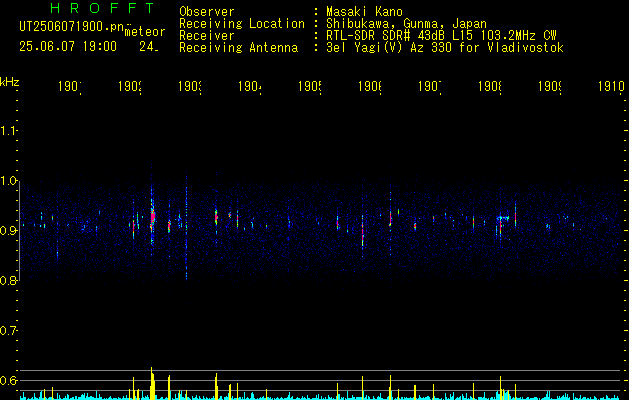
Task: Click the 1908 time axis label
Action: coord(491,86)
